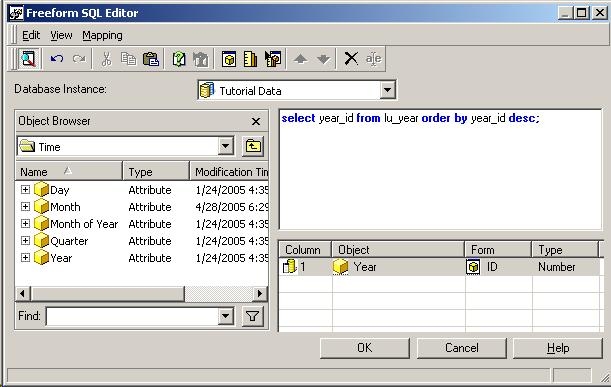Click the Number type cell in mapping grid
The image size is (611, 387).
566,267
